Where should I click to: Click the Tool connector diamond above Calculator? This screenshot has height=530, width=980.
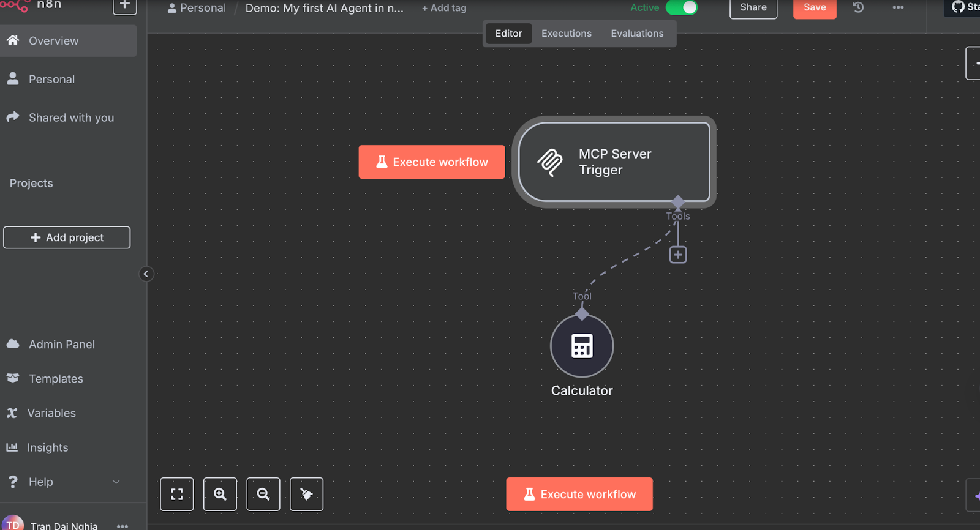(x=582, y=314)
